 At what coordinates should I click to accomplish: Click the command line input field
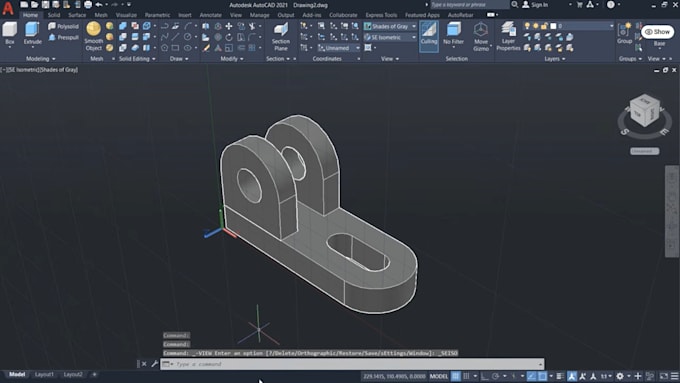352,364
